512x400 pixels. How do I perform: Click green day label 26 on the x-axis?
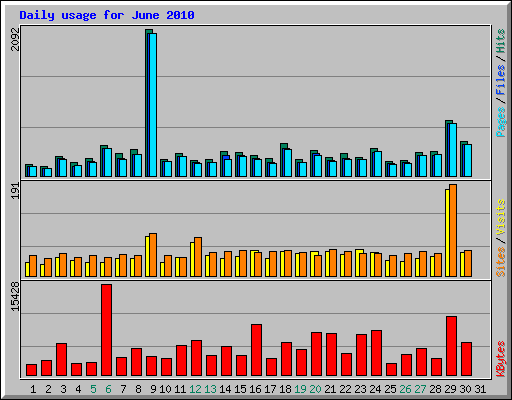[405, 389]
